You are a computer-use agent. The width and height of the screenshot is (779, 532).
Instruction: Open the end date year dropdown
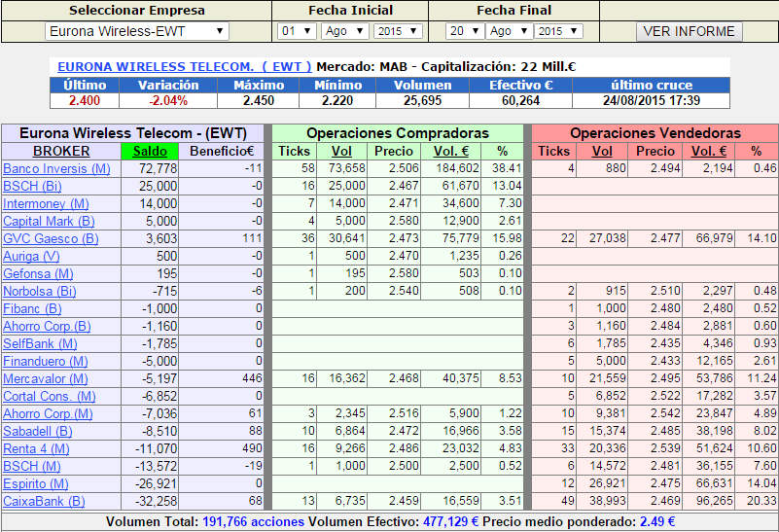tap(558, 31)
